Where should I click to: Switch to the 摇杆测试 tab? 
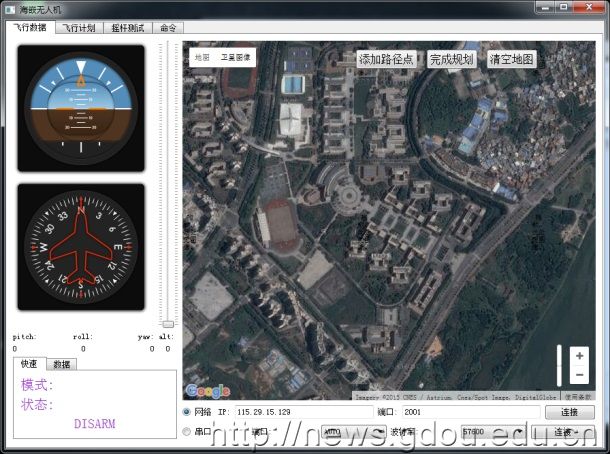[x=127, y=28]
